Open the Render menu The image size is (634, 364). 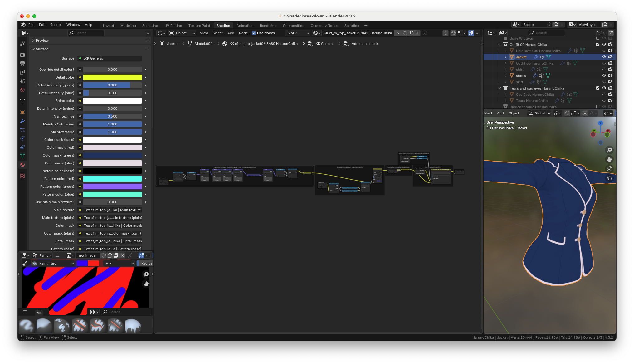(x=56, y=25)
